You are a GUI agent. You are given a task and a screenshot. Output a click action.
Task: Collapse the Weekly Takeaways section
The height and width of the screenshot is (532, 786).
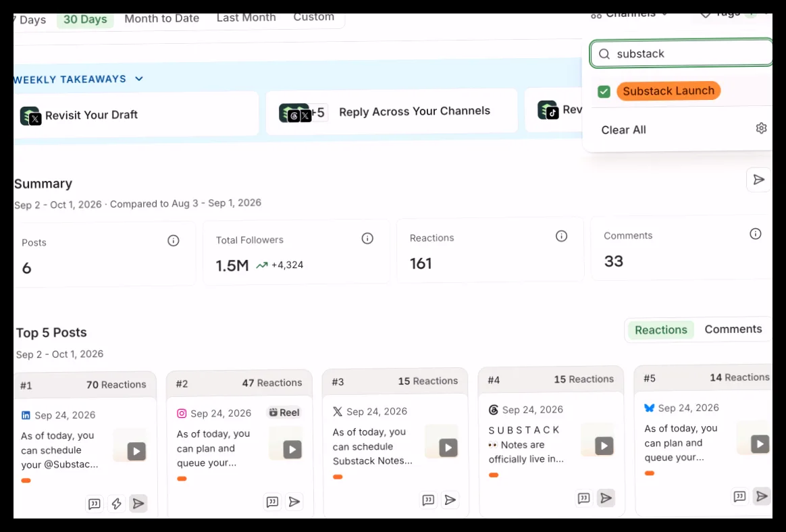(139, 79)
